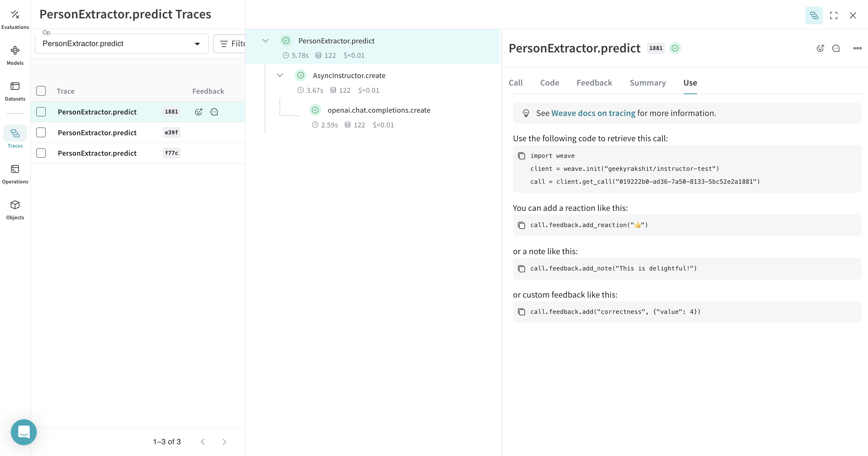Image resolution: width=868 pixels, height=456 pixels.
Task: Toggle the select-all traces checkbox
Action: point(41,91)
